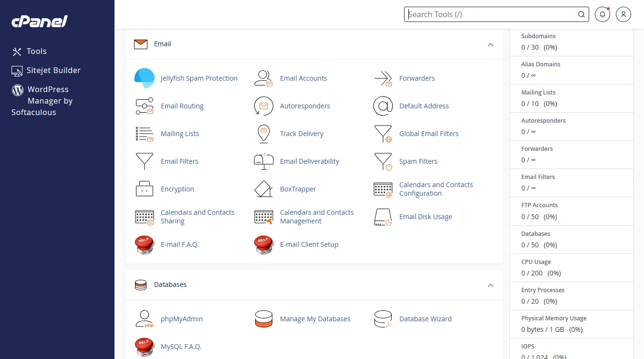Open notifications bell icon
This screenshot has width=644, height=359.
click(x=602, y=14)
